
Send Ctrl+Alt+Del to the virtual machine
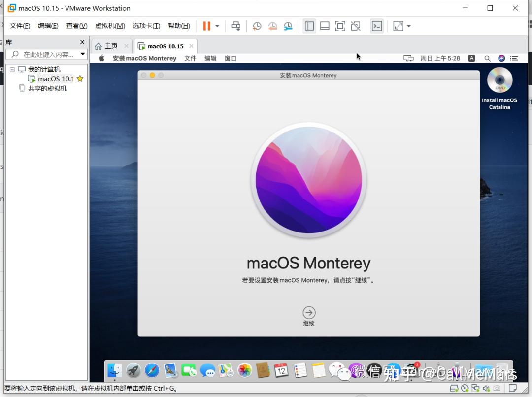pyautogui.click(x=236, y=26)
